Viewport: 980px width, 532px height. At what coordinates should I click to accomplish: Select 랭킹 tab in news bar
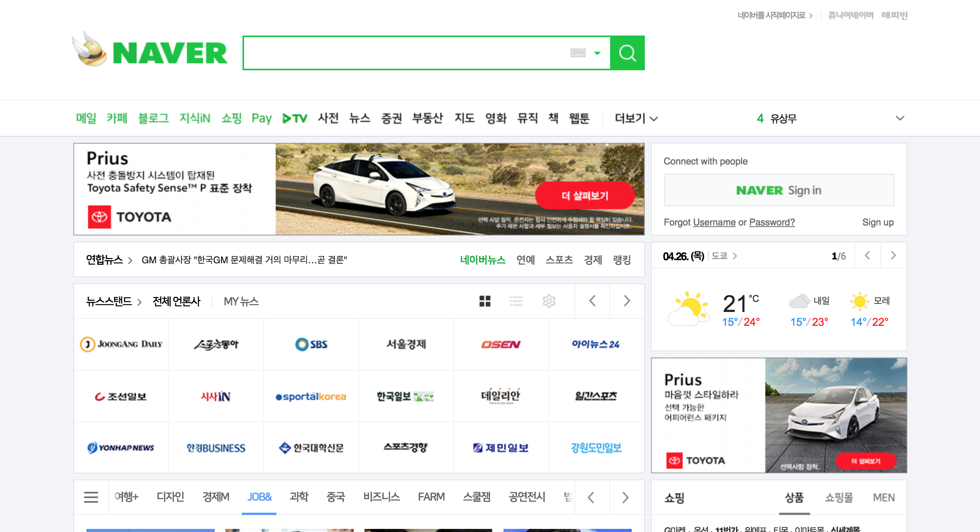[622, 260]
